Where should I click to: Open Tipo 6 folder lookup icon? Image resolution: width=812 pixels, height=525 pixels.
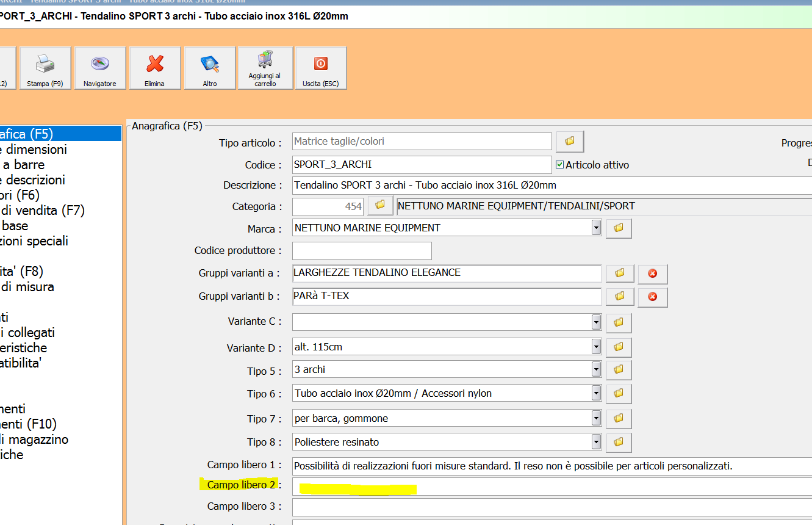(619, 393)
